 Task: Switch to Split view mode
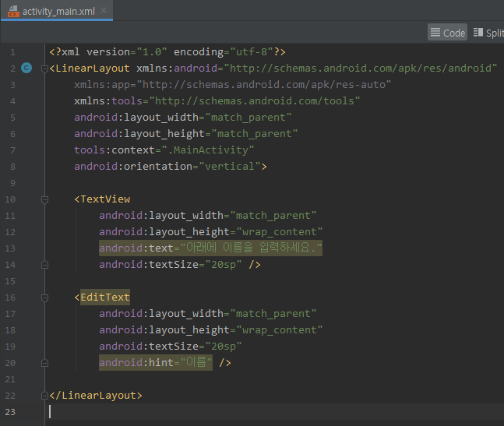pos(488,33)
